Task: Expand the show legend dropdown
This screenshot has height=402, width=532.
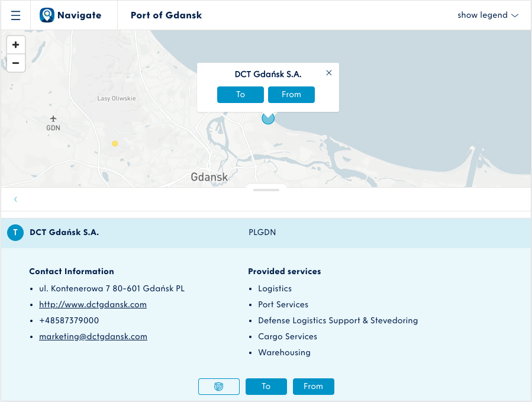Action: tap(488, 15)
